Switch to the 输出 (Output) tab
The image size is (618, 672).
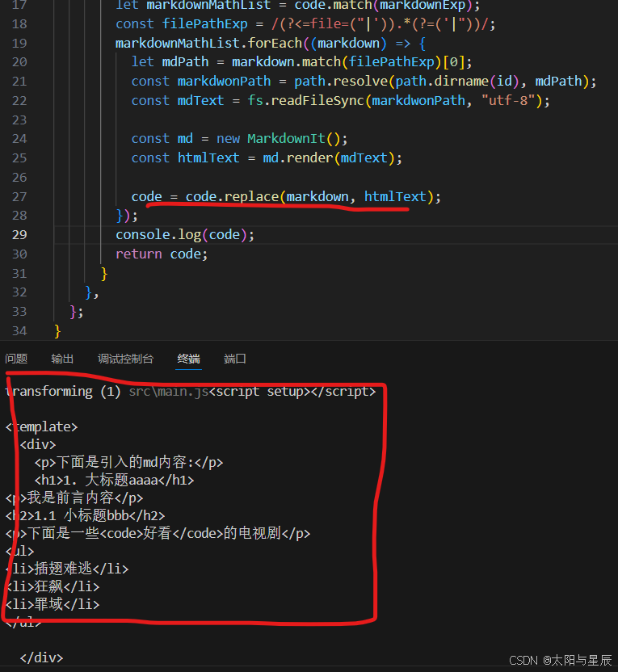(62, 359)
